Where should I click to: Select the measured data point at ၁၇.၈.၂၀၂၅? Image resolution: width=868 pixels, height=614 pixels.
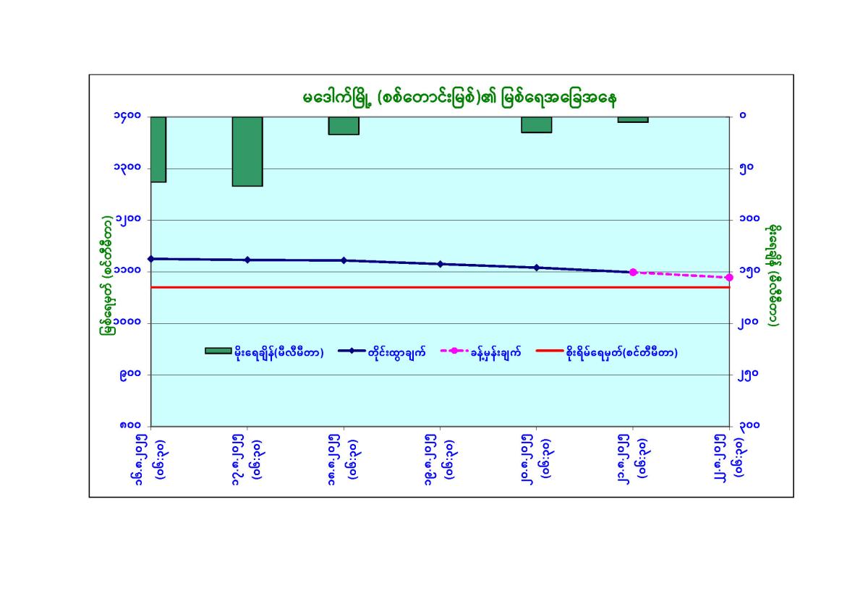click(x=247, y=260)
